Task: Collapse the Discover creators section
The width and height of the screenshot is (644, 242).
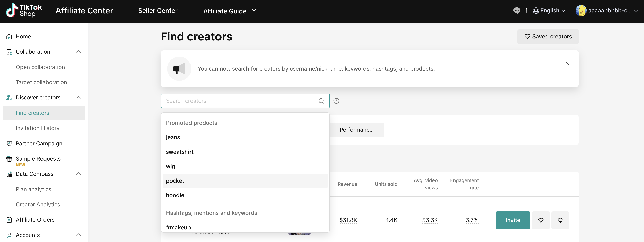Action: (79, 97)
